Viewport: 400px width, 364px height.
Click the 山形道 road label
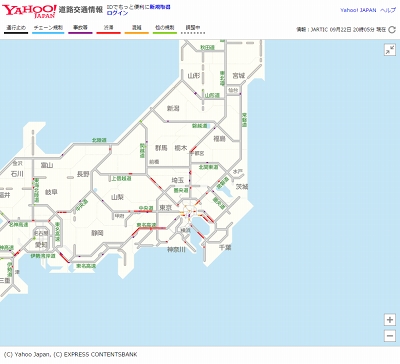(212, 95)
